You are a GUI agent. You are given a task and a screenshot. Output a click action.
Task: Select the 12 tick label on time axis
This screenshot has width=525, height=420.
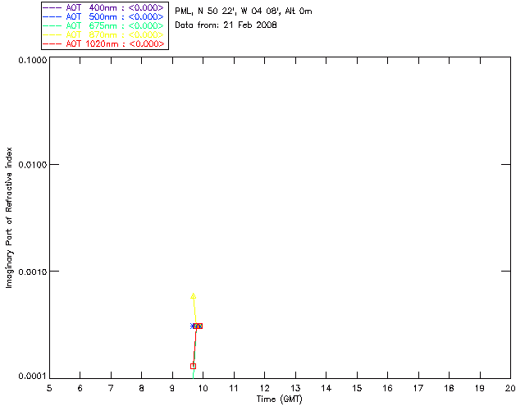point(264,388)
